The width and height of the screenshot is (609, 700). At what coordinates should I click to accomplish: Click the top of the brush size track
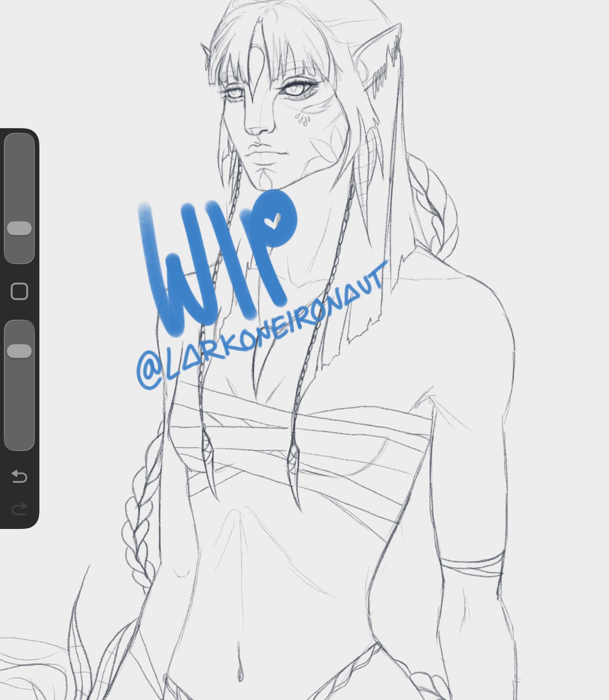19,143
